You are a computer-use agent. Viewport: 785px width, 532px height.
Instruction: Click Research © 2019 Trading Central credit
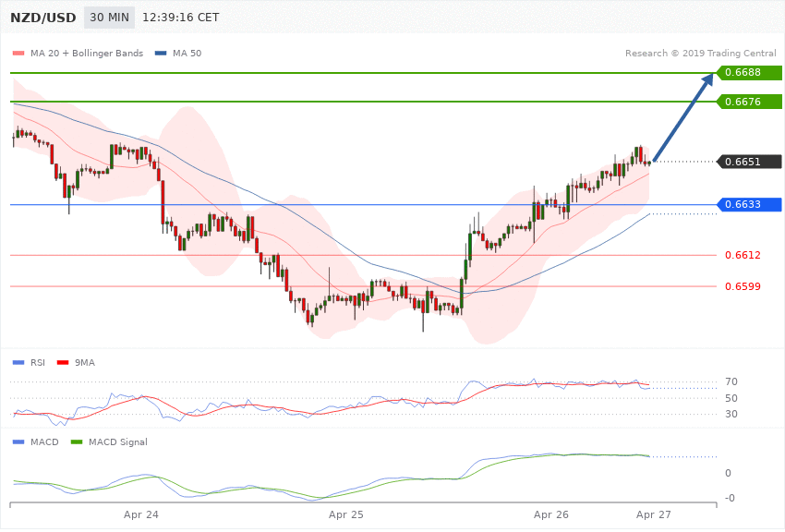pos(700,53)
